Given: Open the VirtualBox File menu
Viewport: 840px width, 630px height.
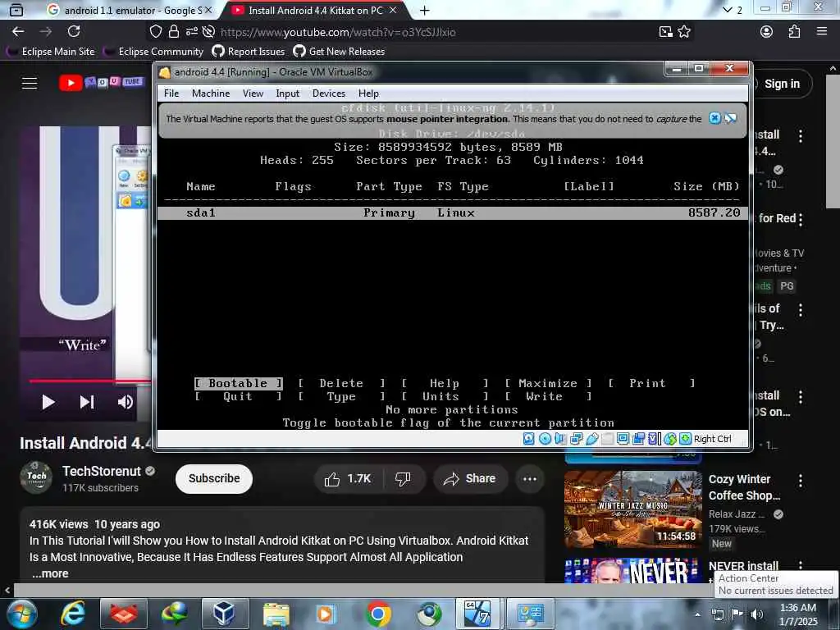Looking at the screenshot, I should coord(171,94).
